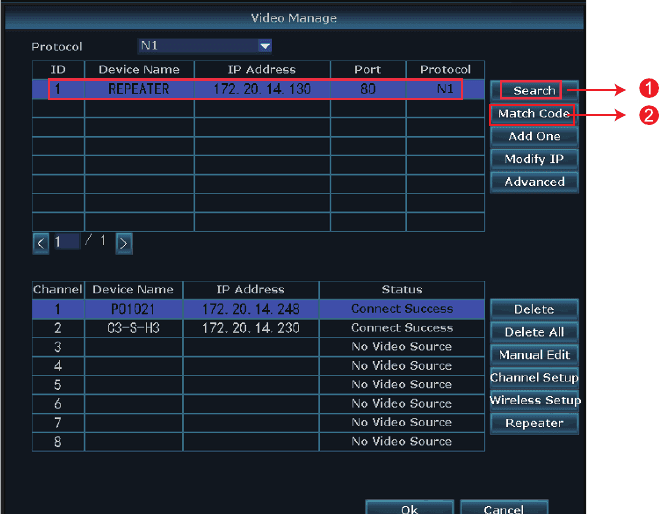
Task: Click the Search button
Action: coord(534,90)
